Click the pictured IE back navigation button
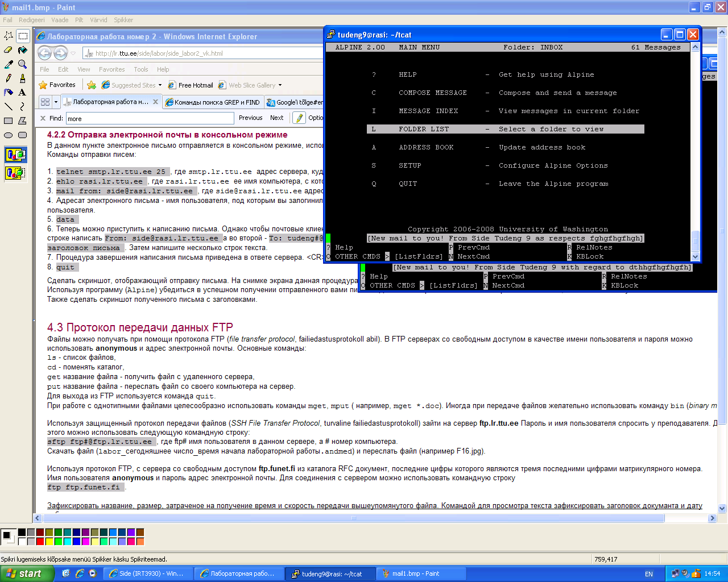Screen dimensions: 728x582 (x=45, y=53)
